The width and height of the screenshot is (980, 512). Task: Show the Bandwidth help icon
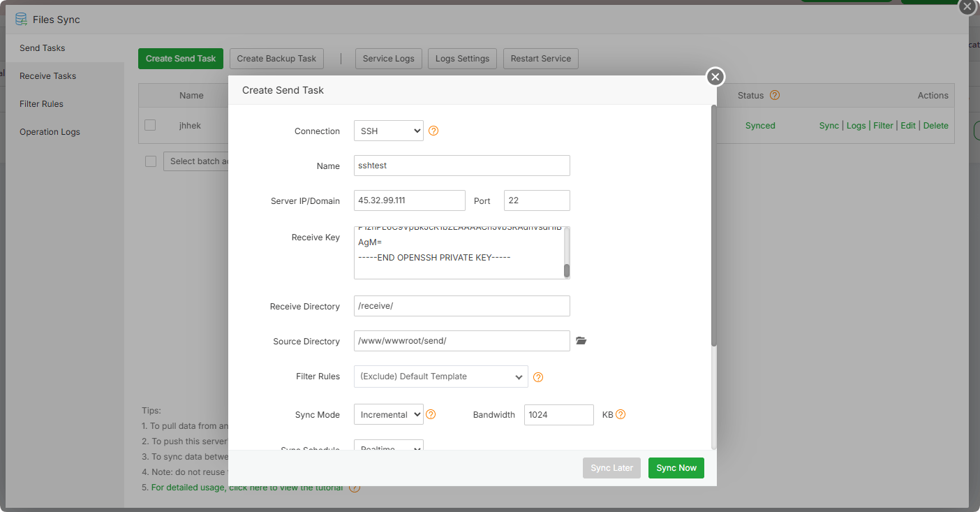pos(621,414)
